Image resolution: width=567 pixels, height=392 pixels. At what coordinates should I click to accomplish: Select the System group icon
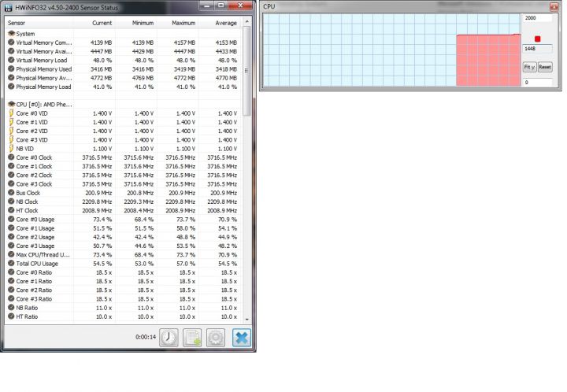[x=11, y=34]
